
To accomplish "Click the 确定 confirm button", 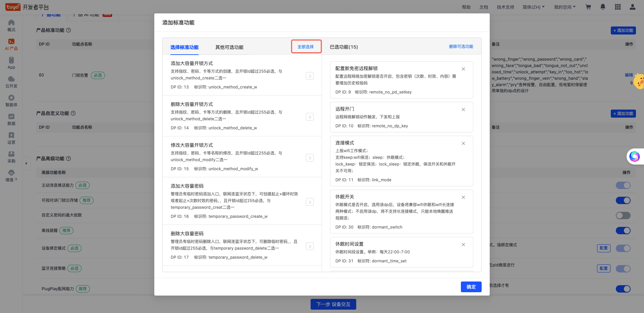I will click(x=471, y=287).
